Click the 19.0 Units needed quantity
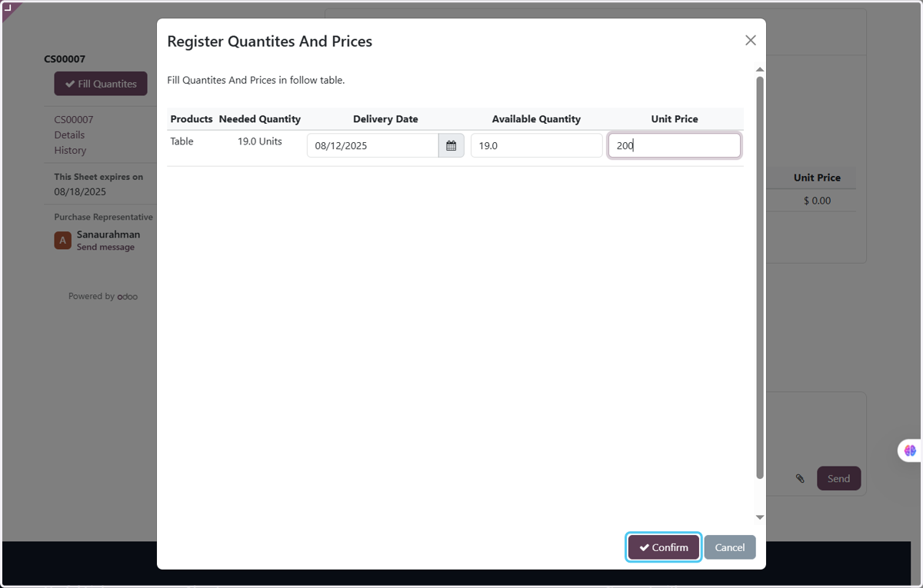The width and height of the screenshot is (923, 588). (260, 141)
